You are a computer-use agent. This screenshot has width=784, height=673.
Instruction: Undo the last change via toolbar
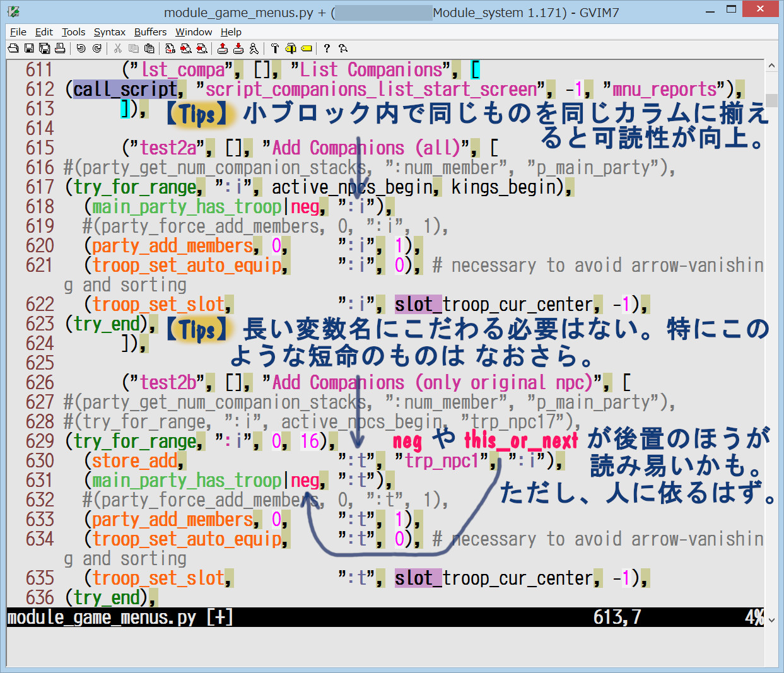[x=81, y=48]
